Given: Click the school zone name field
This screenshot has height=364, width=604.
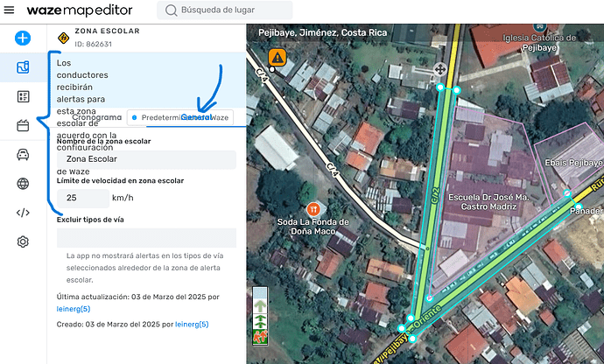Looking at the screenshot, I should [x=146, y=159].
